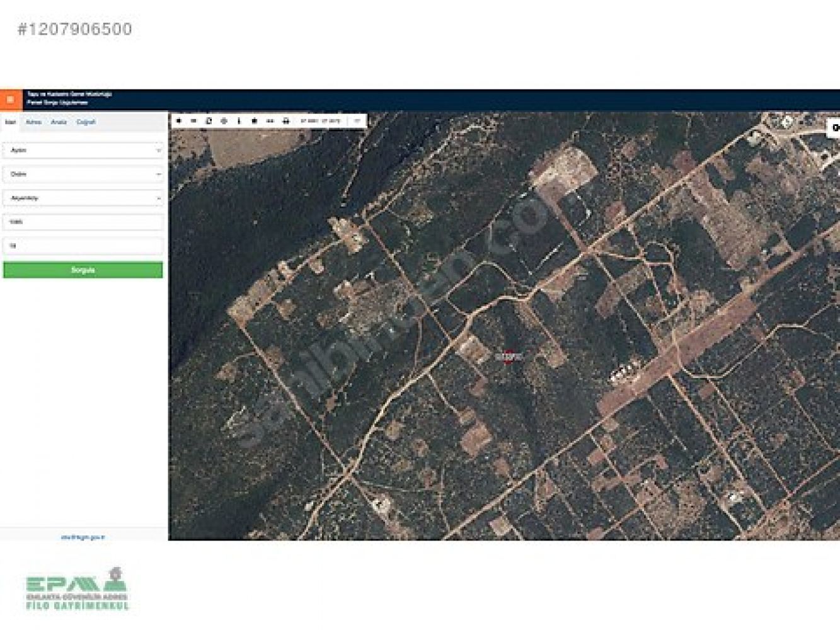Click the parcel number field containing 19
The width and height of the screenshot is (840, 630).
83,246
